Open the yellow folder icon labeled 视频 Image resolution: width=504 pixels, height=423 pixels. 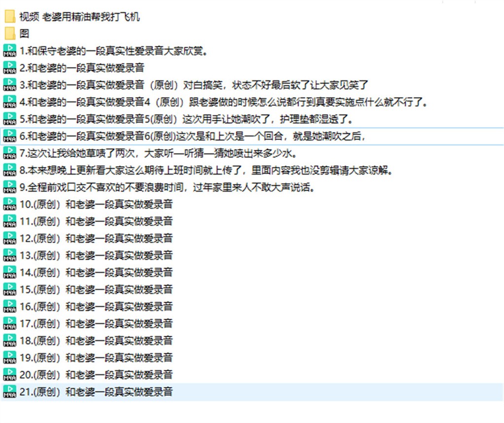coord(10,16)
